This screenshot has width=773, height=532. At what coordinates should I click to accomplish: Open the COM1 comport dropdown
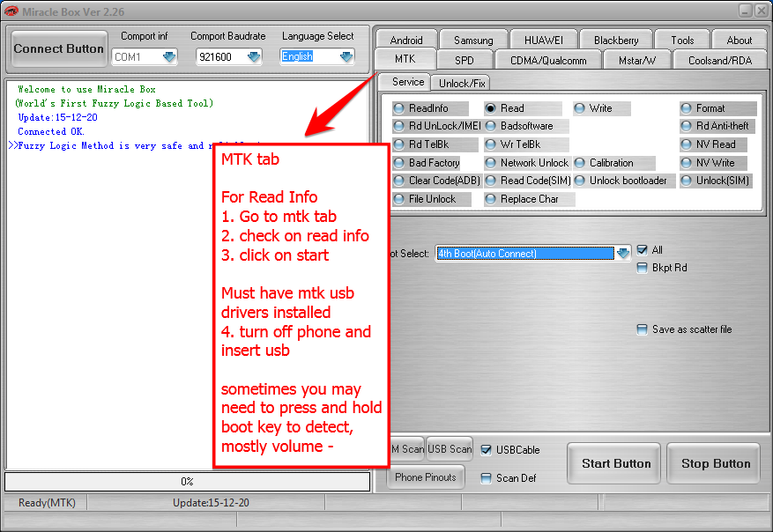coord(167,55)
